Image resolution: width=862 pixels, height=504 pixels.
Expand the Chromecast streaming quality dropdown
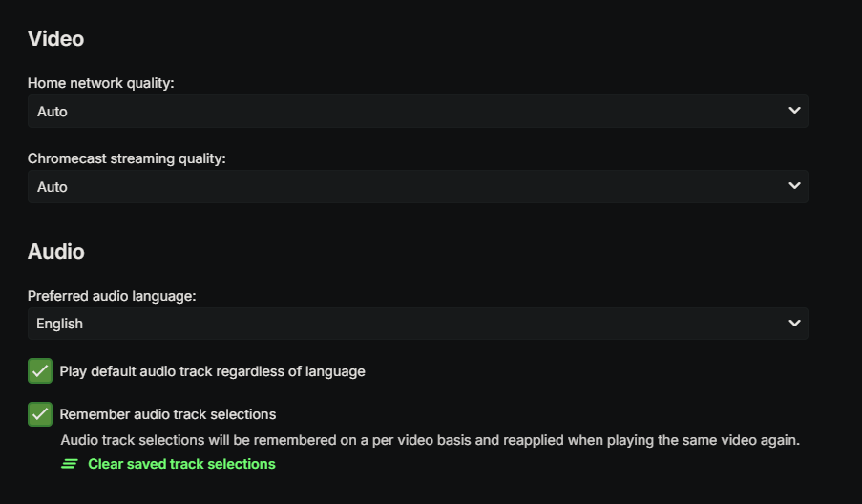tap(417, 187)
